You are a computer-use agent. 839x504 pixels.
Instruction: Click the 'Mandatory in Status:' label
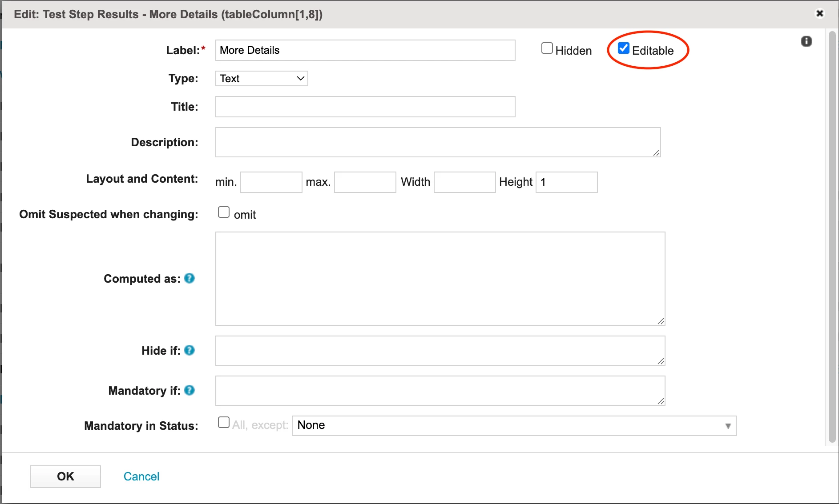pos(141,426)
